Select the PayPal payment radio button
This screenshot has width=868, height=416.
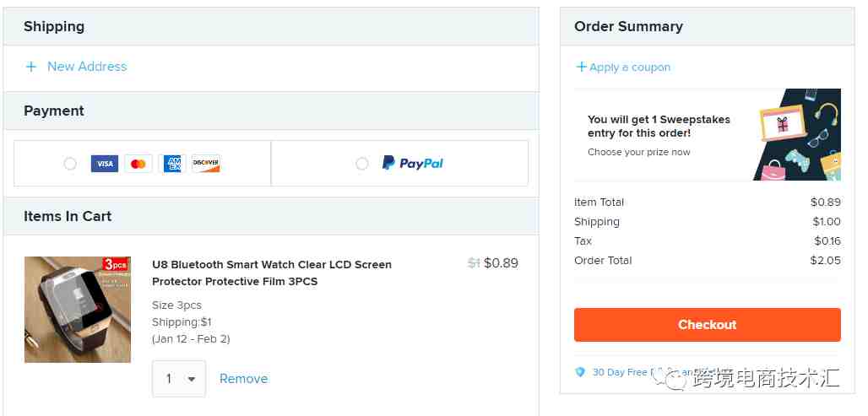coord(362,164)
